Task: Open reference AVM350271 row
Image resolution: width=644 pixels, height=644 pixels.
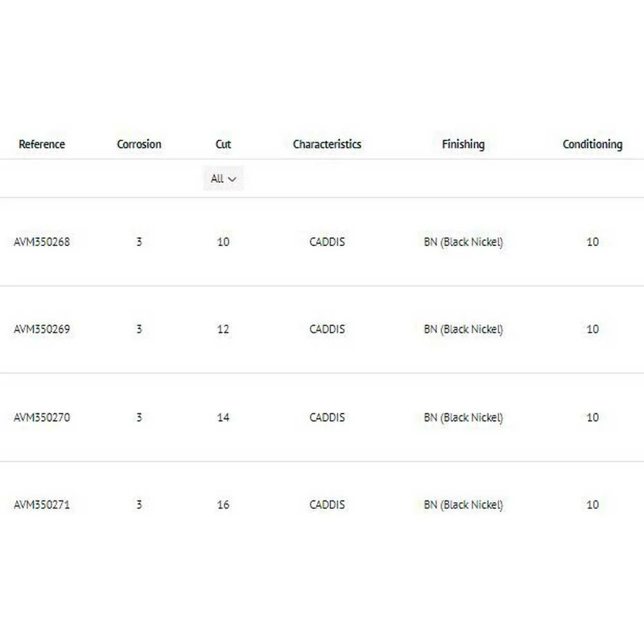Action: pos(42,505)
